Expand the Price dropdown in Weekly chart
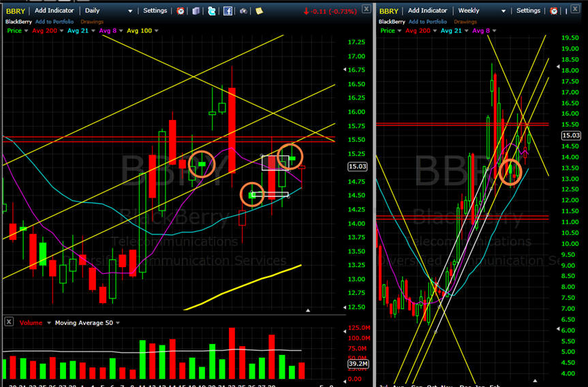Image resolution: width=588 pixels, height=387 pixels. [399, 31]
